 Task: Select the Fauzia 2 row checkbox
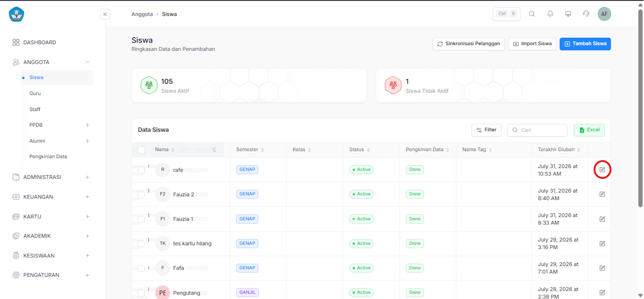pyautogui.click(x=141, y=195)
